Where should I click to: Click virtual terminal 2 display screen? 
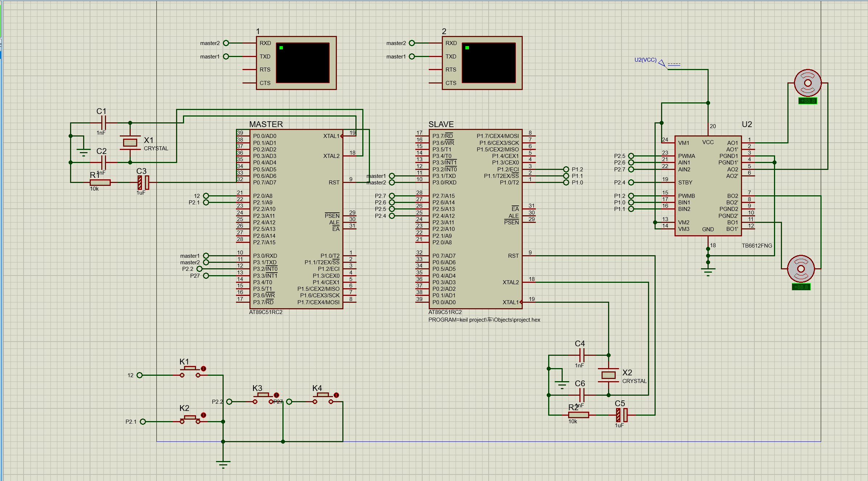(489, 63)
